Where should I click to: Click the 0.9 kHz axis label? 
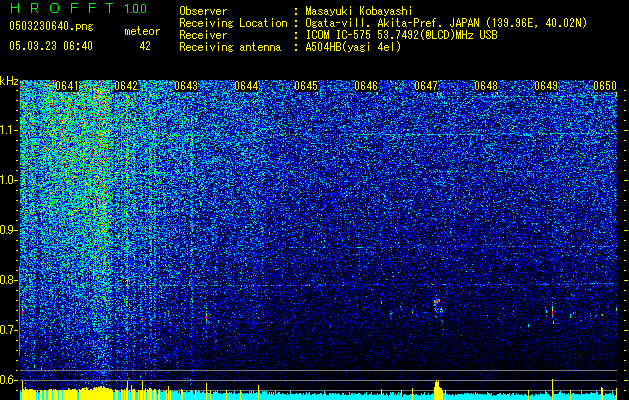pyautogui.click(x=9, y=230)
